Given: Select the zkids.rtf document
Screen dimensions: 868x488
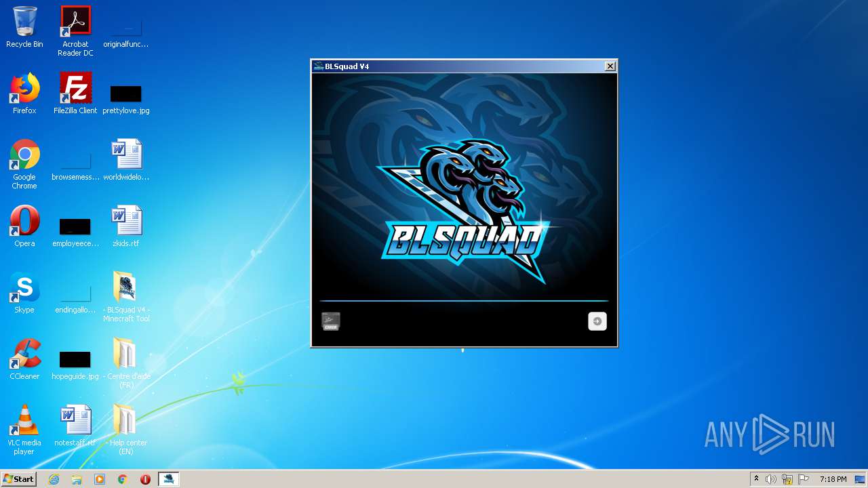Looking at the screenshot, I should click(x=126, y=226).
